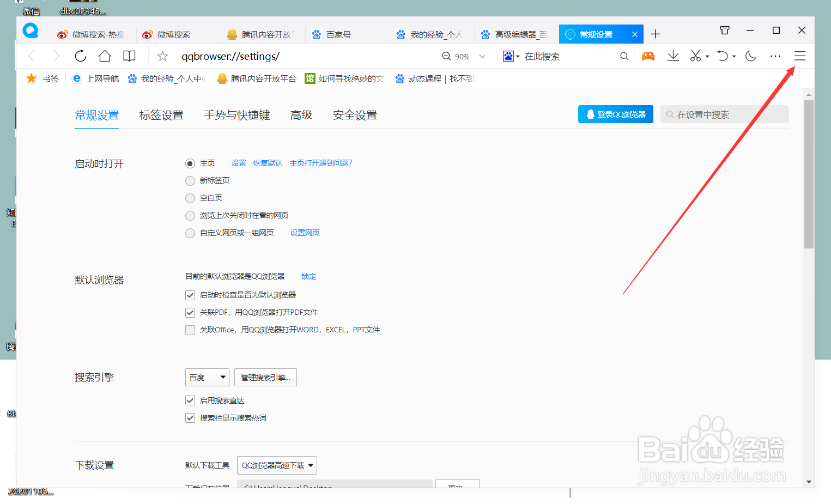Reload the page with refresh icon
Image resolution: width=831 pixels, height=504 pixels.
tap(81, 56)
